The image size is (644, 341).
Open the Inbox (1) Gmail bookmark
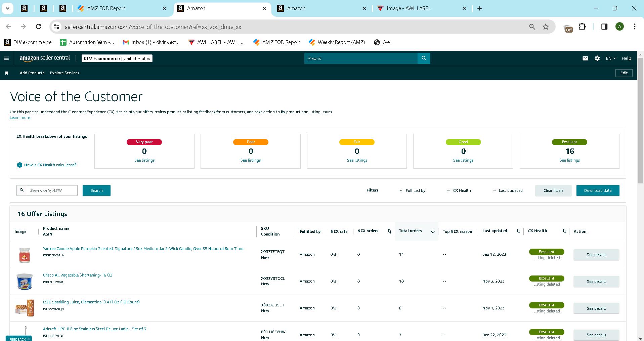point(151,42)
